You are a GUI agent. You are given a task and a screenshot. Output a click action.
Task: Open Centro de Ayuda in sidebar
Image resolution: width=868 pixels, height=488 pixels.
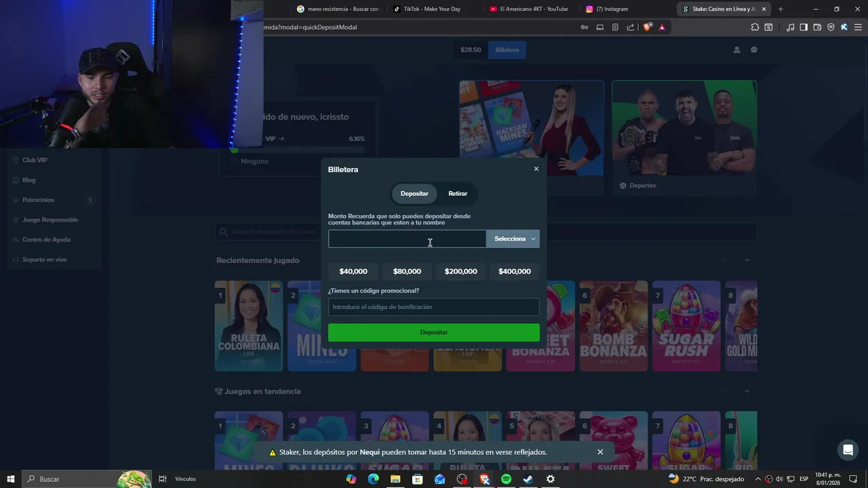(46, 239)
